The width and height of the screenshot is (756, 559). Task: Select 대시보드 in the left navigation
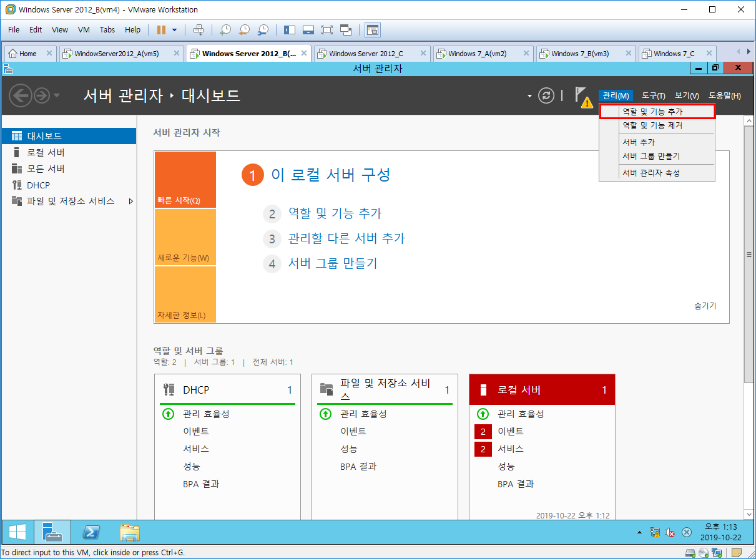point(69,136)
